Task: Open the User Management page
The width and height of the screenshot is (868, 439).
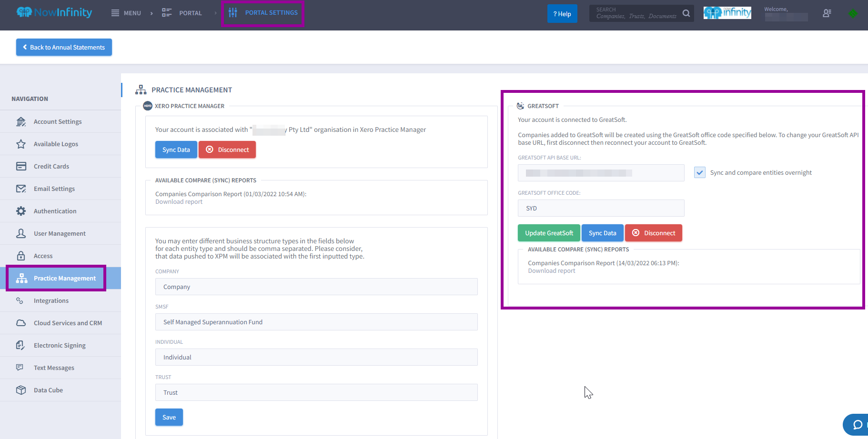Action: pos(60,233)
